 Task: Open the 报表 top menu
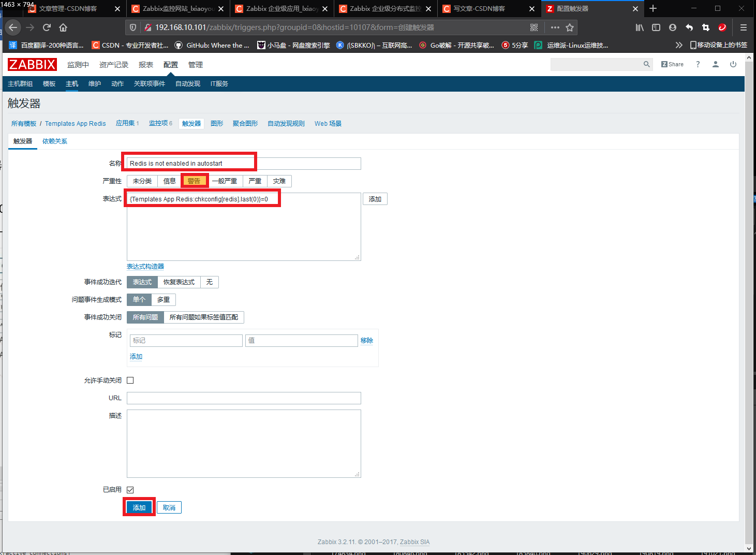(146, 65)
